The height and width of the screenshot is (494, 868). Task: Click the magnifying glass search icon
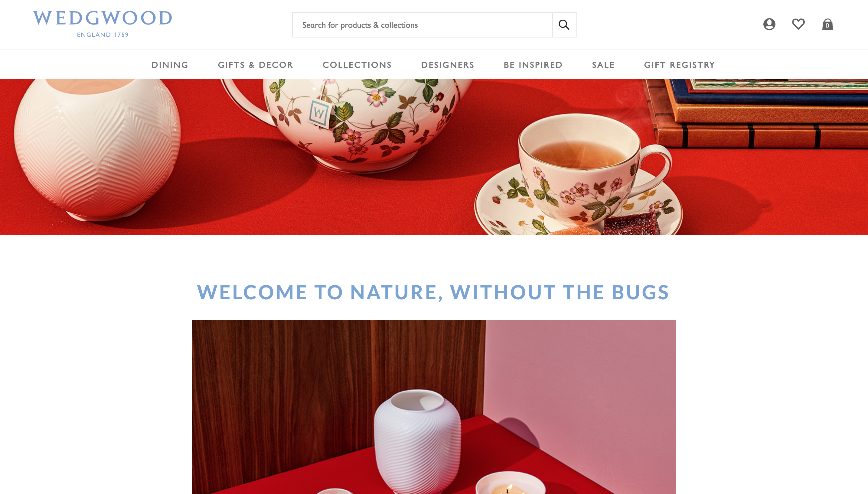(564, 25)
